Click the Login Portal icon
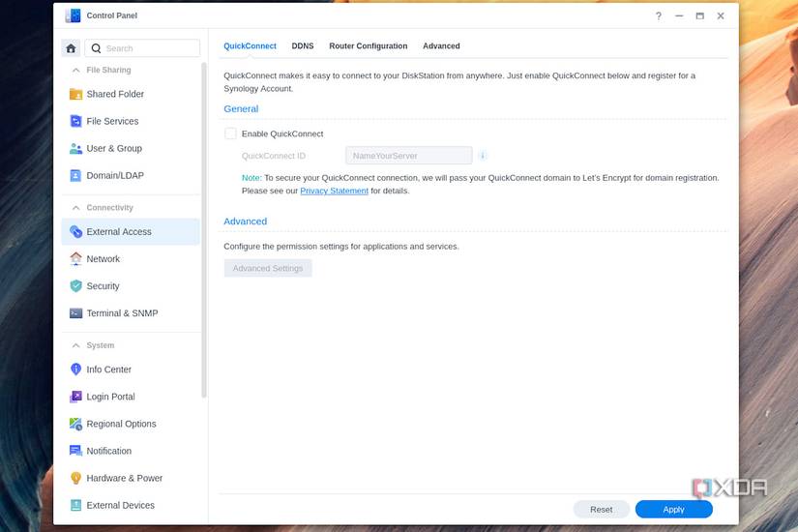Viewport: 798px width, 532px height. click(x=75, y=397)
